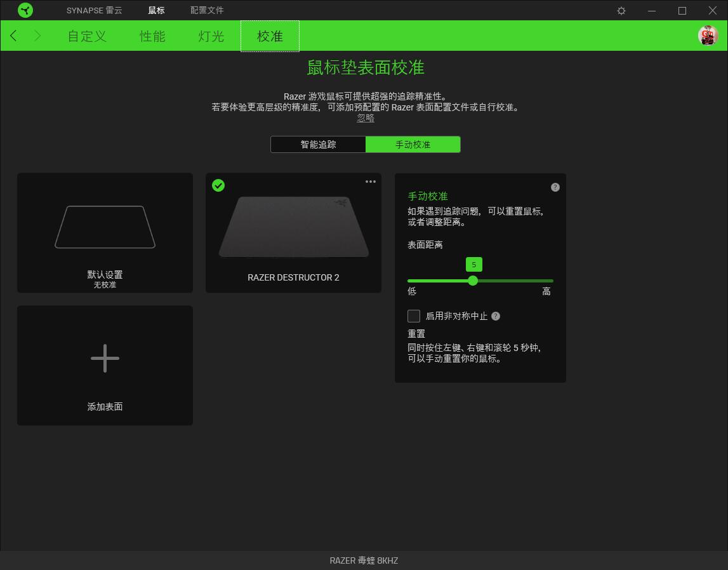Viewport: 728px width, 570px height.
Task: Click the 表面距离 slider handle
Action: pos(473,281)
